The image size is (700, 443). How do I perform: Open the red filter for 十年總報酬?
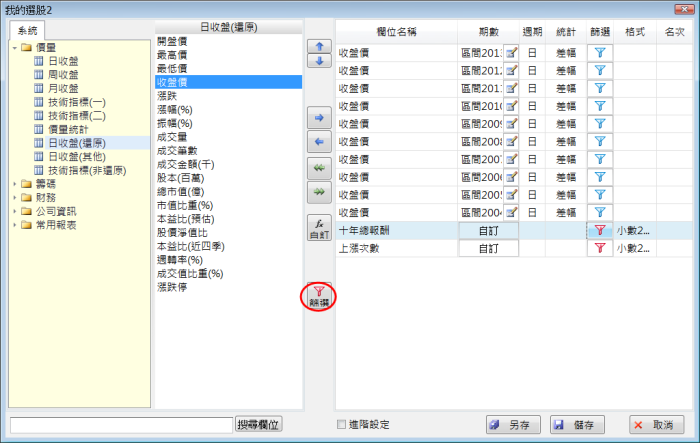coord(600,230)
